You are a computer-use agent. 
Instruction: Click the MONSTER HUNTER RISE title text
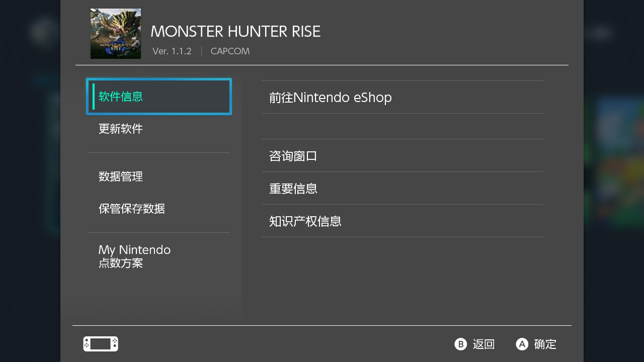tap(235, 31)
